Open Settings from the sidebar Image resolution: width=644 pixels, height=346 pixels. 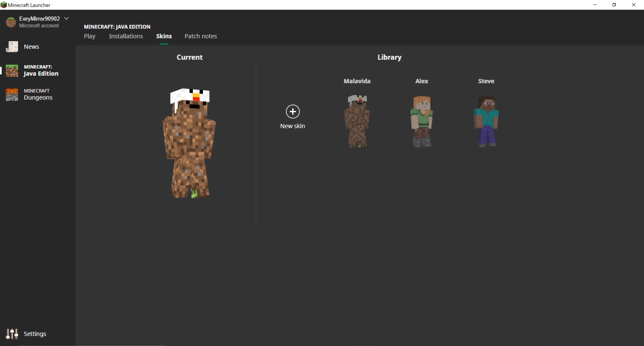[35, 333]
